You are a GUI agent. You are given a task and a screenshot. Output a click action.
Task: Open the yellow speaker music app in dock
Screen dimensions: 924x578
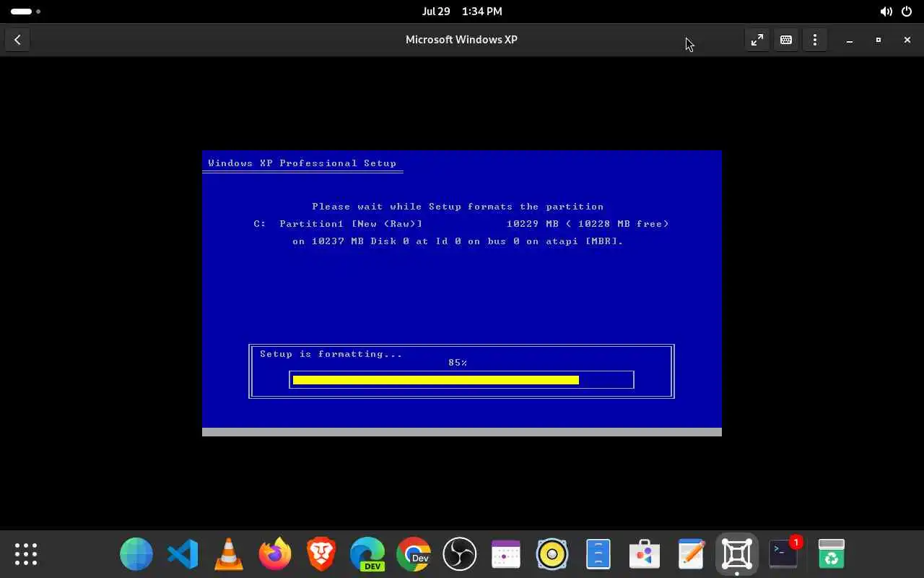552,554
